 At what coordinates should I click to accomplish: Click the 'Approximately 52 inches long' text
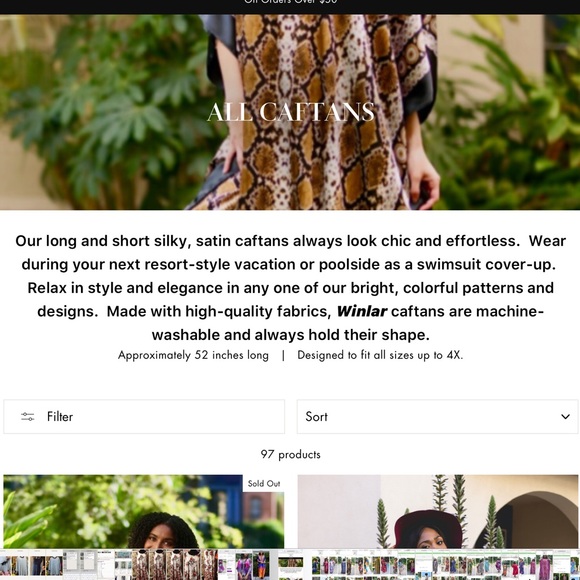[x=193, y=355]
